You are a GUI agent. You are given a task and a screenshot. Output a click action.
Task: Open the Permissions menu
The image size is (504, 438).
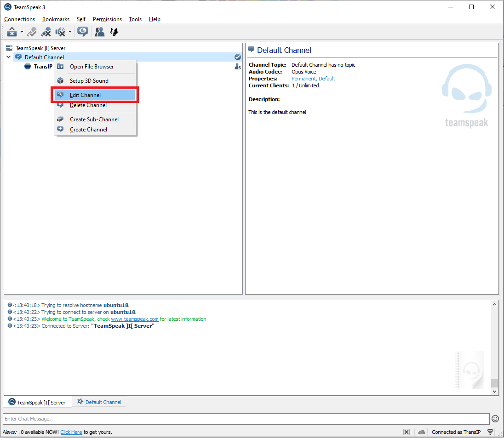(x=107, y=19)
